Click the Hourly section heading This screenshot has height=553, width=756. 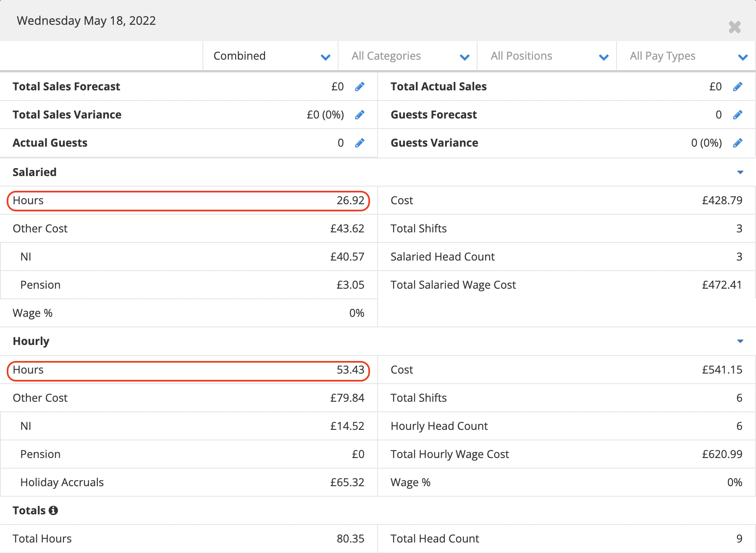31,341
